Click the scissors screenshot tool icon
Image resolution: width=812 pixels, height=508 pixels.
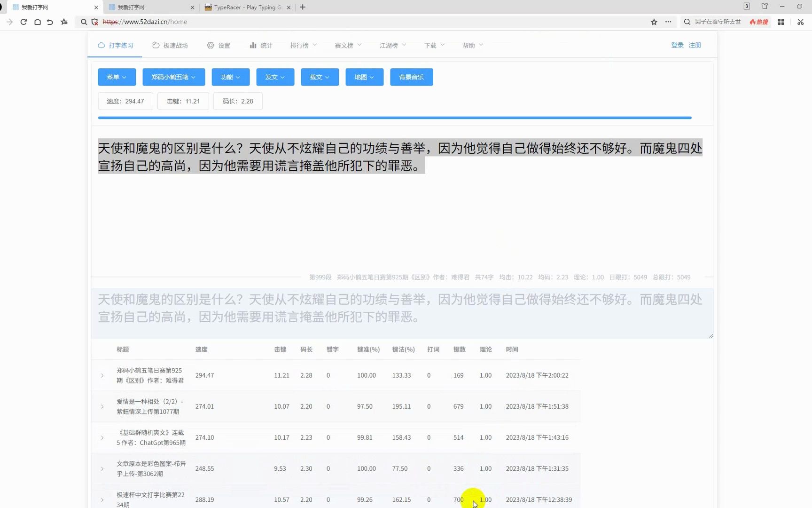click(800, 22)
